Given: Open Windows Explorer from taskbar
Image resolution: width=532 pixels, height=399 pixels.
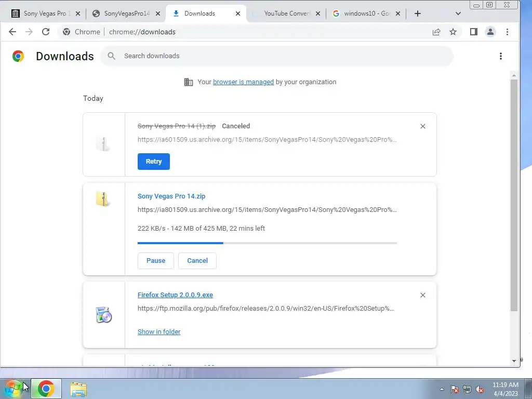Looking at the screenshot, I should pos(78,389).
